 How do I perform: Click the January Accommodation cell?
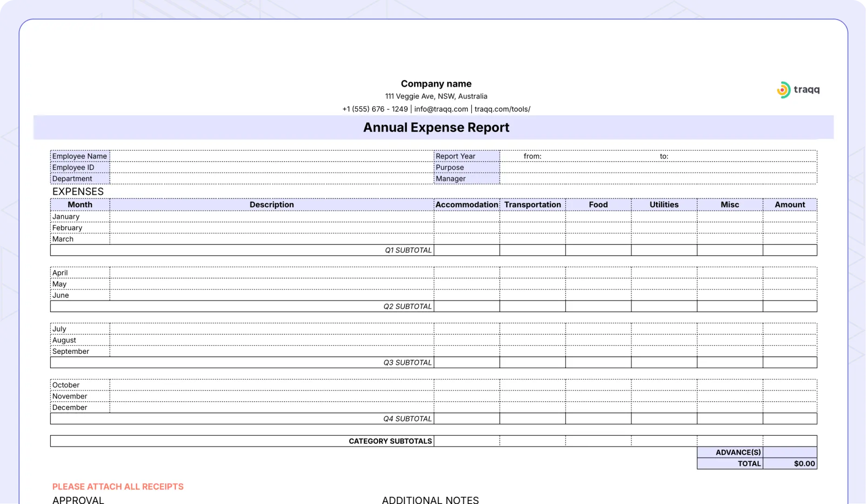[467, 217]
